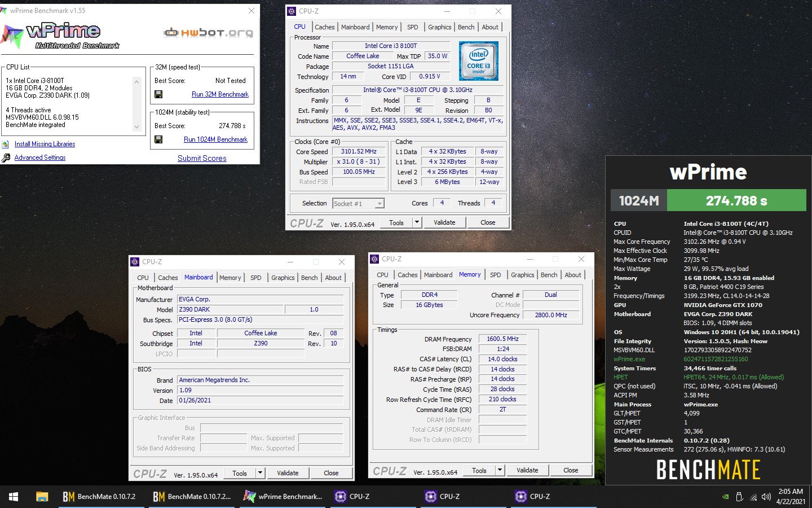Click the save icon next to Run 32M Benchmark

click(158, 94)
